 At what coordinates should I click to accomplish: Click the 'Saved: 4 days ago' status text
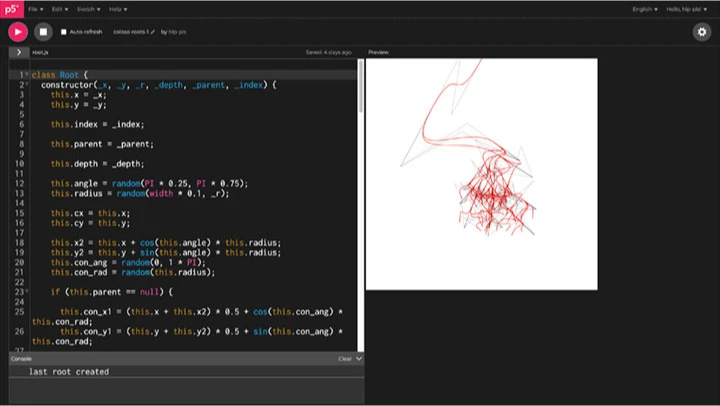pos(329,52)
